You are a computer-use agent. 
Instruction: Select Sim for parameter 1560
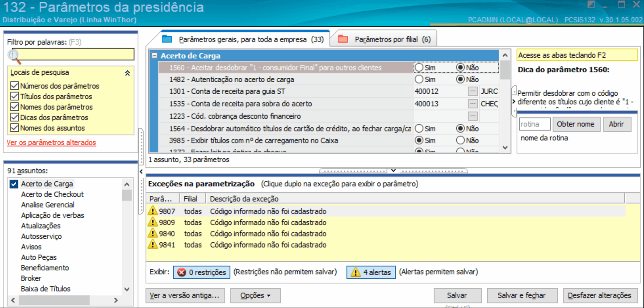[x=419, y=67]
